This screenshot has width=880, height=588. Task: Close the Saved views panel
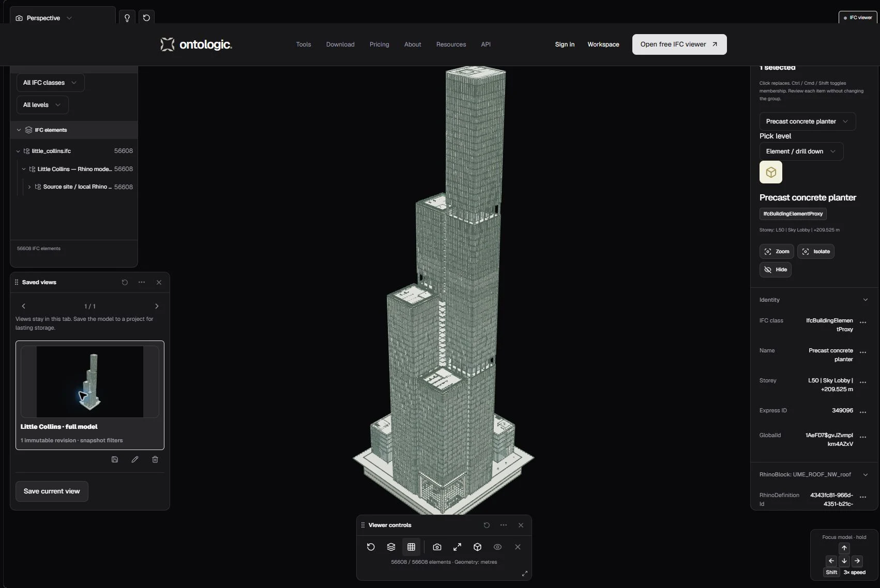[x=159, y=282]
